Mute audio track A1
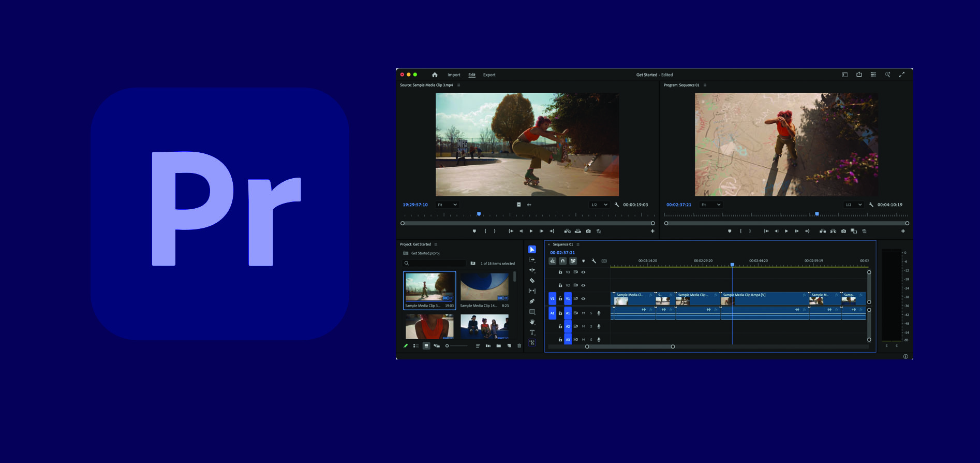This screenshot has width=980, height=463. 584,313
